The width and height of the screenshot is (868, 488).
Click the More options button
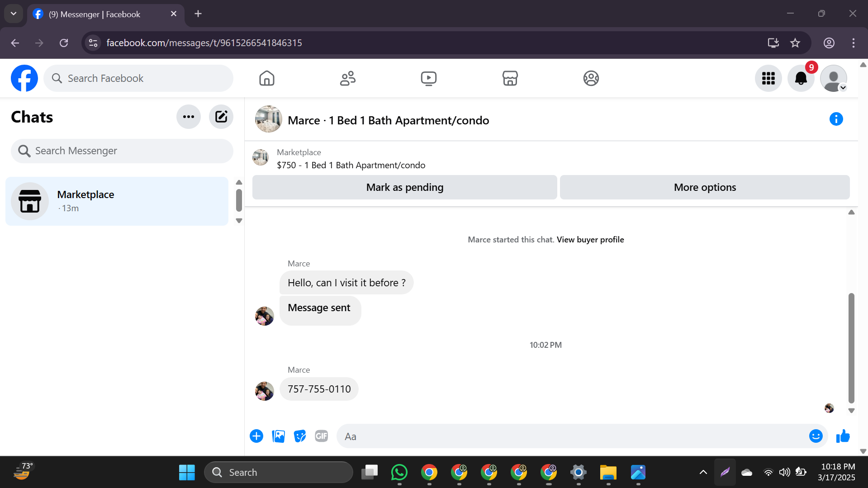click(705, 187)
